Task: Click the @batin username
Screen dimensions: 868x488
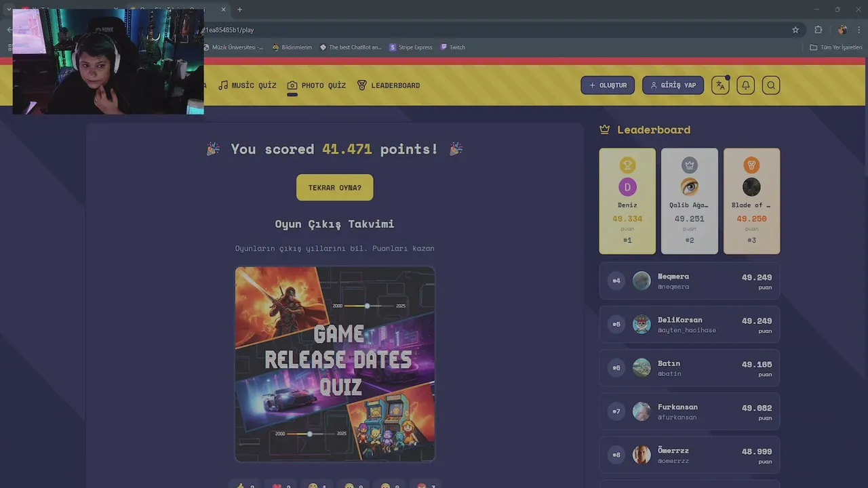Action: tap(669, 373)
